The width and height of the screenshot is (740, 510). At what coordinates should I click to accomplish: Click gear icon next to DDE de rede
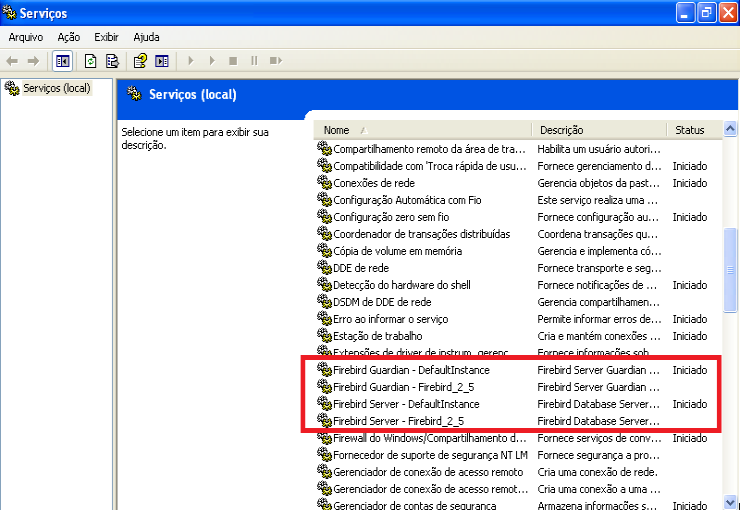point(324,267)
